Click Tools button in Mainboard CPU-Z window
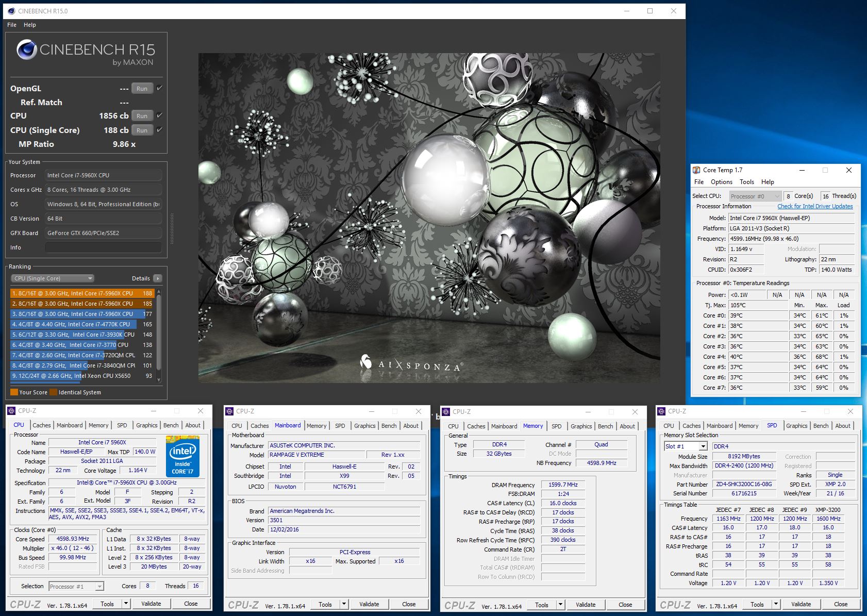Image resolution: width=867 pixels, height=616 pixels. pos(325,604)
